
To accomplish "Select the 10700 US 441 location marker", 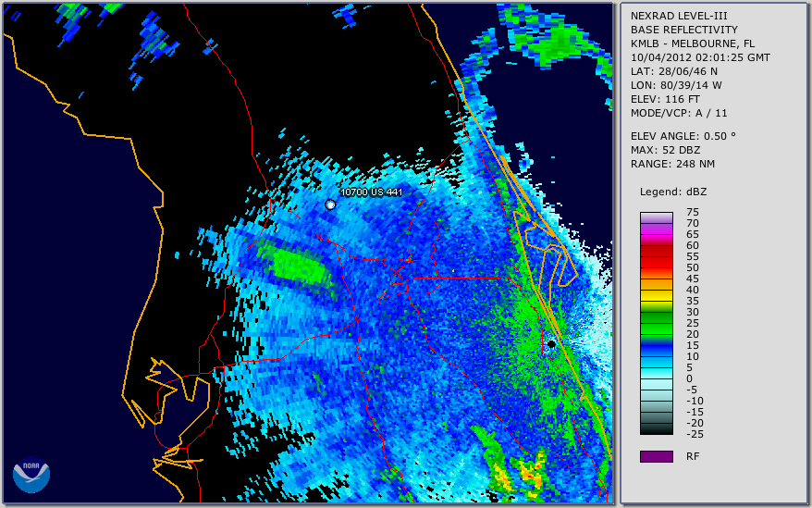I will tap(330, 204).
